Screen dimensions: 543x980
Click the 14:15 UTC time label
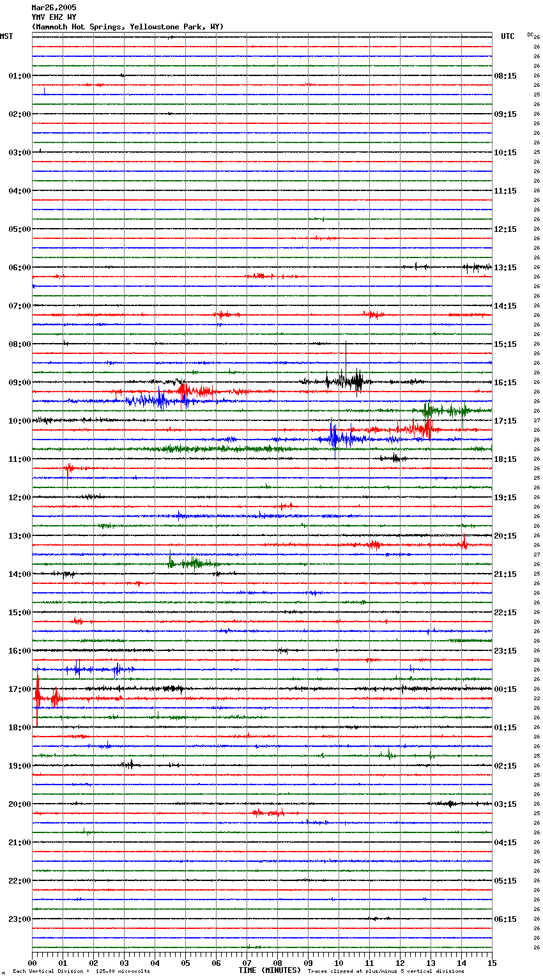(x=505, y=306)
